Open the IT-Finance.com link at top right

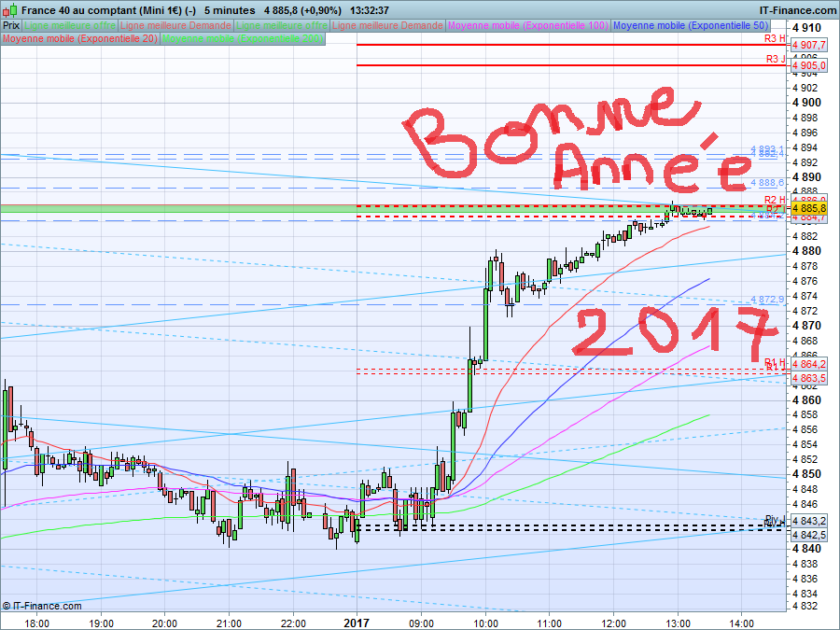798,10
